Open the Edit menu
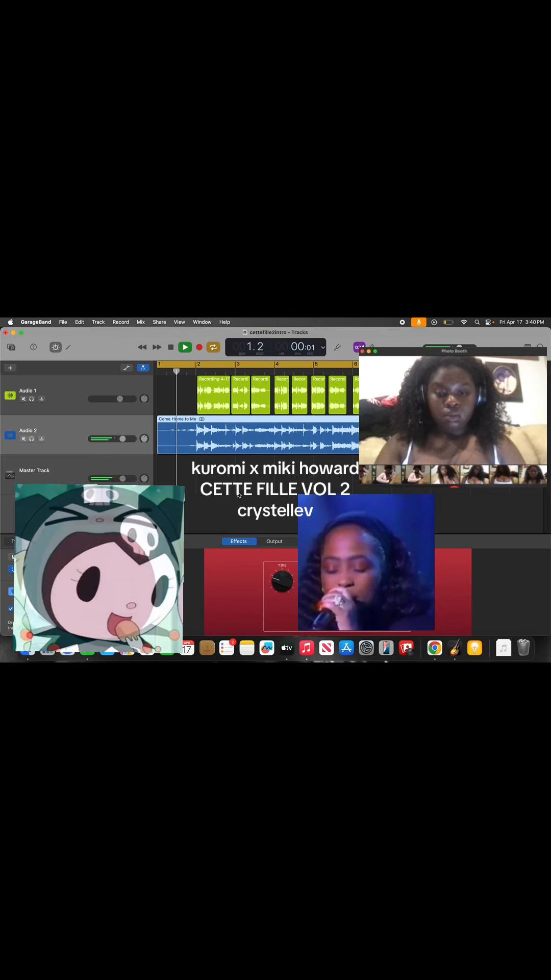Viewport: 551px width, 980px height. point(80,322)
